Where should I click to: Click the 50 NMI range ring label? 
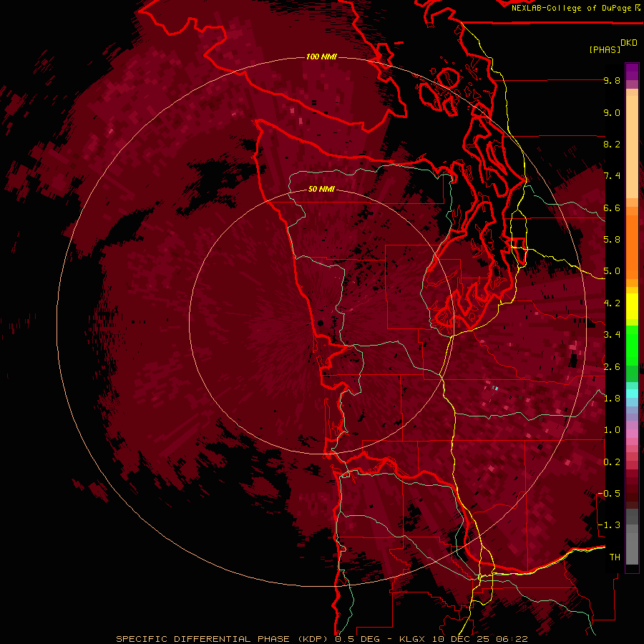(x=321, y=190)
